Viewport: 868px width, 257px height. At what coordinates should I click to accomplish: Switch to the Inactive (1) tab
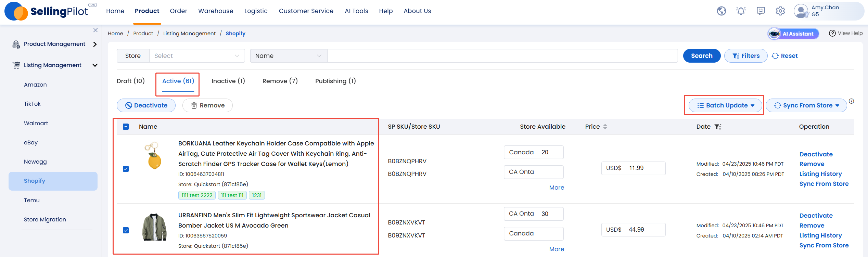coord(228,81)
